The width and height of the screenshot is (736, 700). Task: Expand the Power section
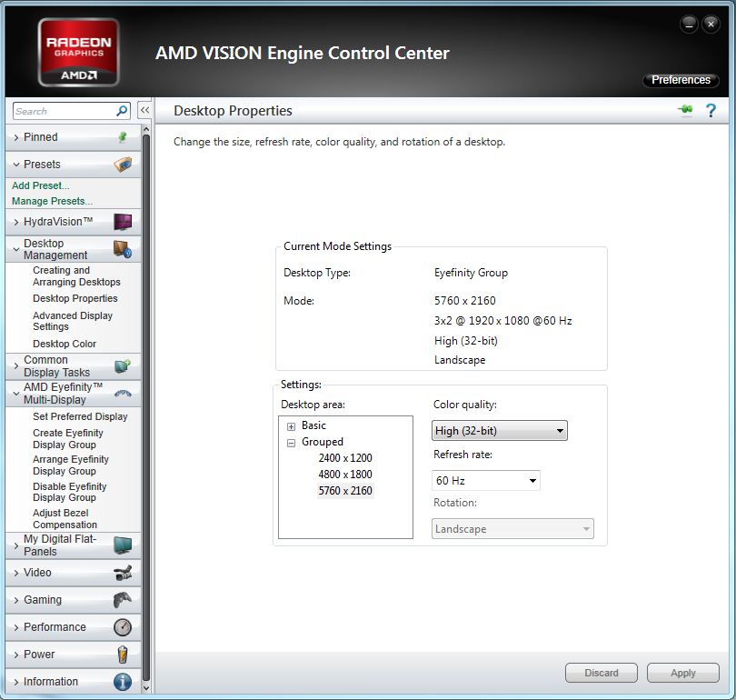[16, 655]
